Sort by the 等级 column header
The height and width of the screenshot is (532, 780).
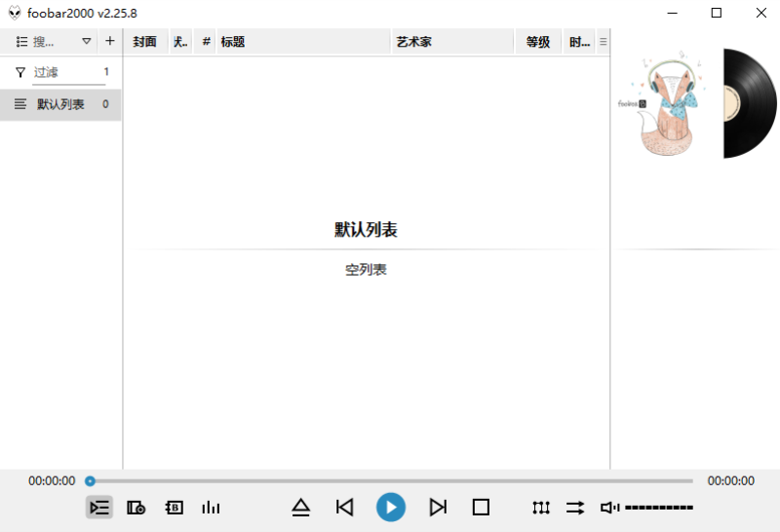[538, 42]
